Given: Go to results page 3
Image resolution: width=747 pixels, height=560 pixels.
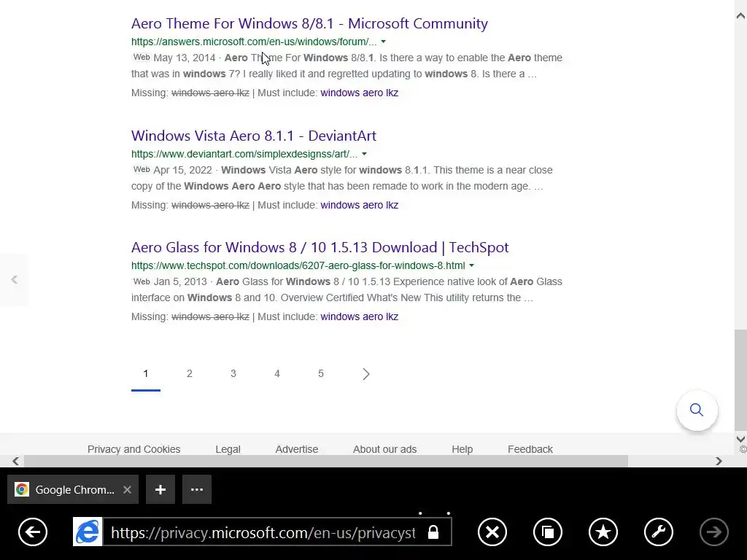Looking at the screenshot, I should click(x=233, y=374).
